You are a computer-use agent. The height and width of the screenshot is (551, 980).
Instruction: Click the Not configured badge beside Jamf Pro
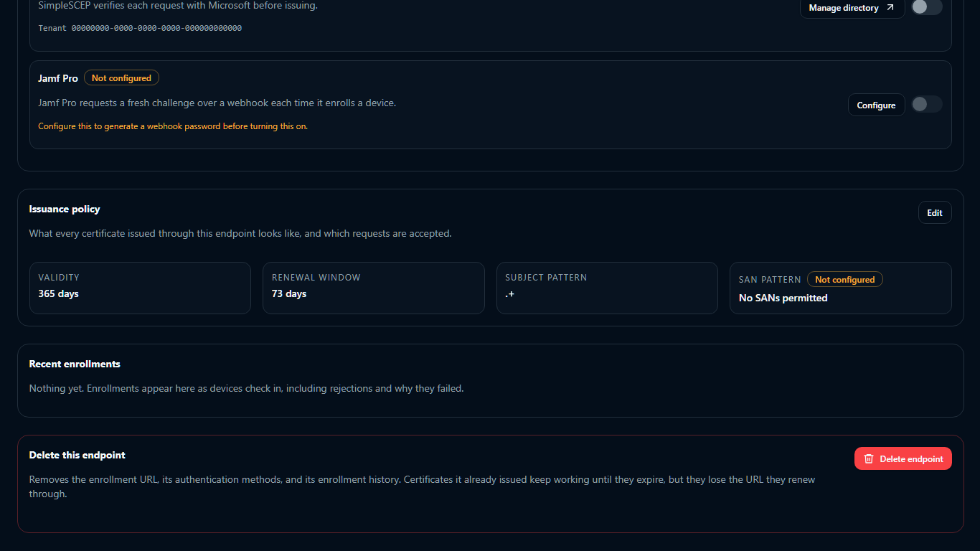pyautogui.click(x=121, y=78)
